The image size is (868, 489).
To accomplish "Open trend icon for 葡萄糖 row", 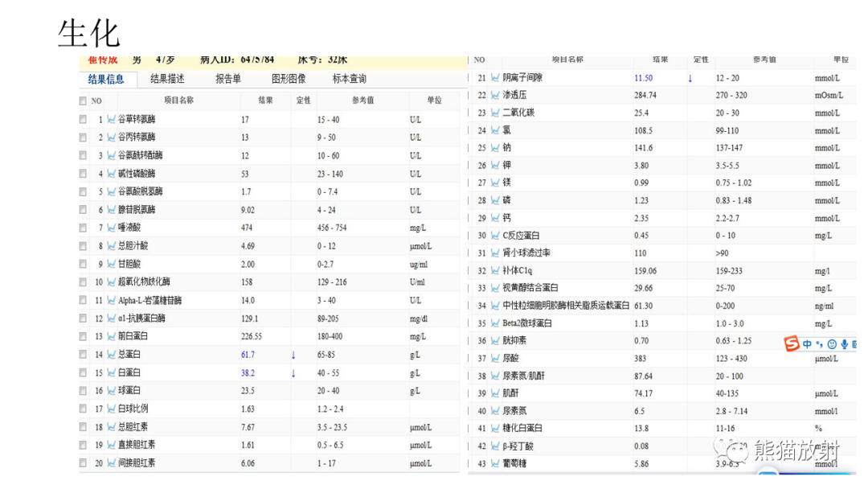I will [495, 463].
